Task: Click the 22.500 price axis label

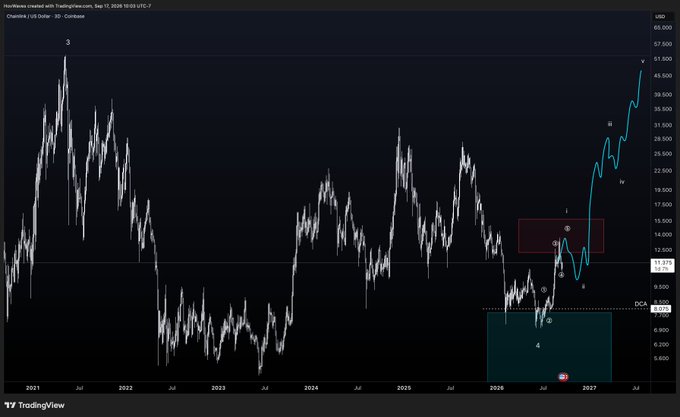Action: [663, 171]
